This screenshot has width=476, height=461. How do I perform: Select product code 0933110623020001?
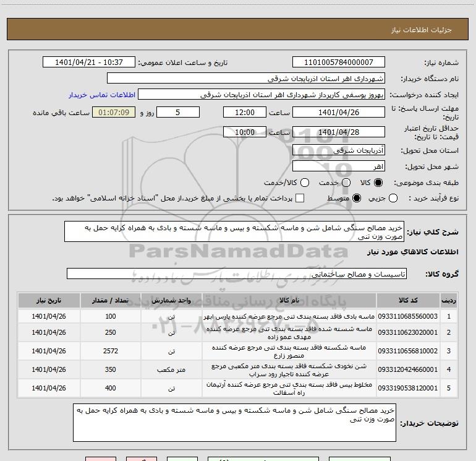408,333
